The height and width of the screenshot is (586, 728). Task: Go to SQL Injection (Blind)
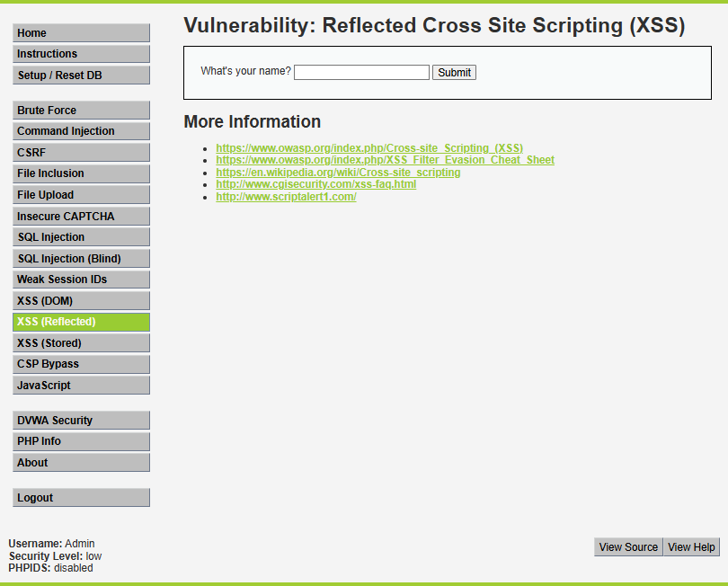[81, 259]
